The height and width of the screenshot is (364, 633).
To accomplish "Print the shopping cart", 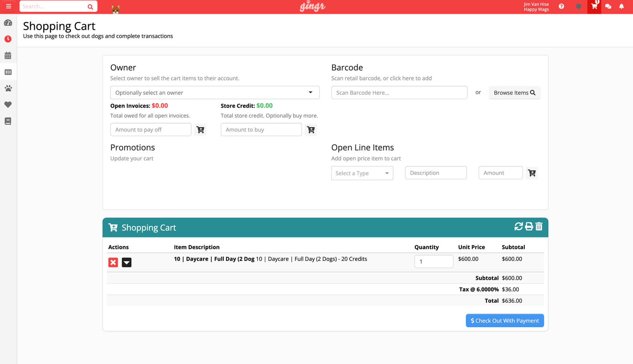I will pos(529,227).
